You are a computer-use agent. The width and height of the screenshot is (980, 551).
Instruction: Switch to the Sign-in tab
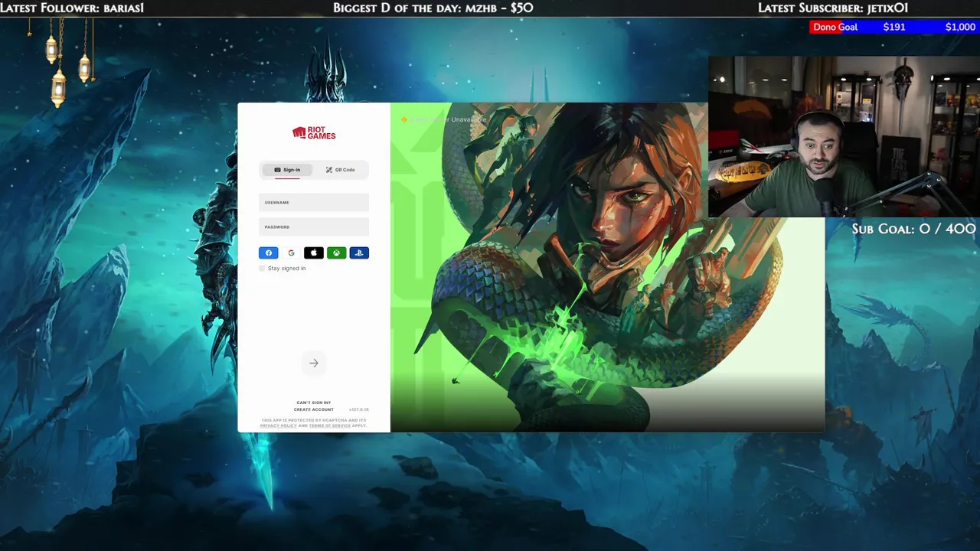tap(287, 170)
